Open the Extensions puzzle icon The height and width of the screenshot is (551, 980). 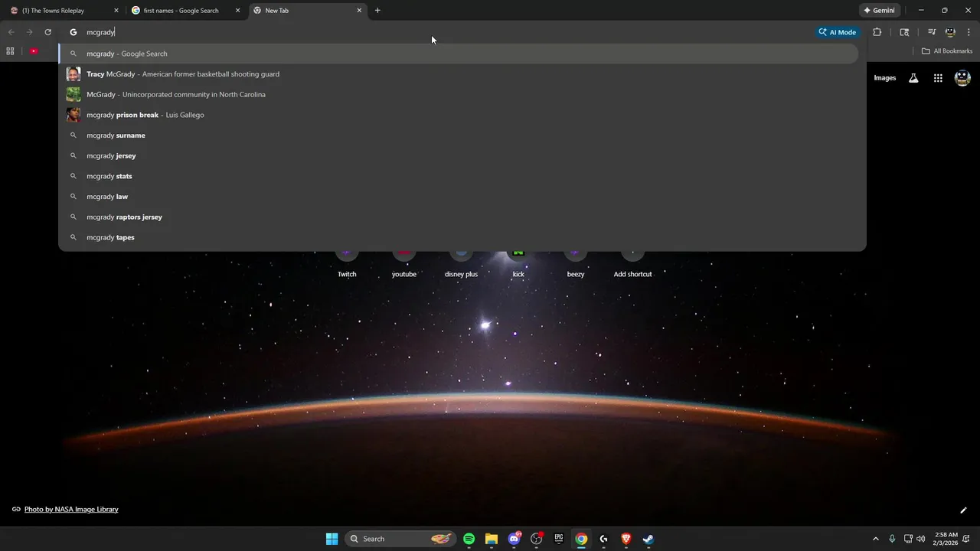(x=877, y=32)
